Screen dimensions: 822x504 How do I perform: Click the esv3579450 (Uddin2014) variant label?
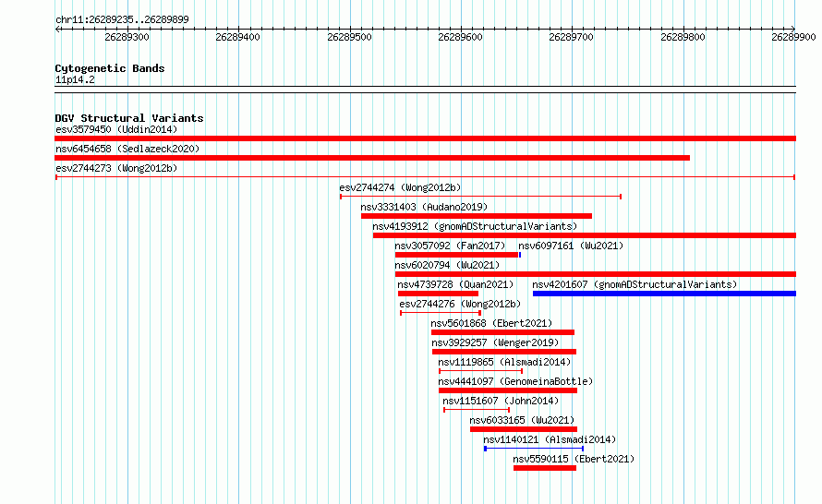pyautogui.click(x=116, y=129)
